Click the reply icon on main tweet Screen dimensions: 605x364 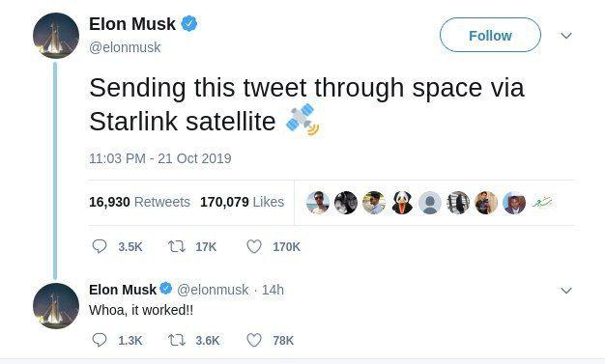coord(100,246)
